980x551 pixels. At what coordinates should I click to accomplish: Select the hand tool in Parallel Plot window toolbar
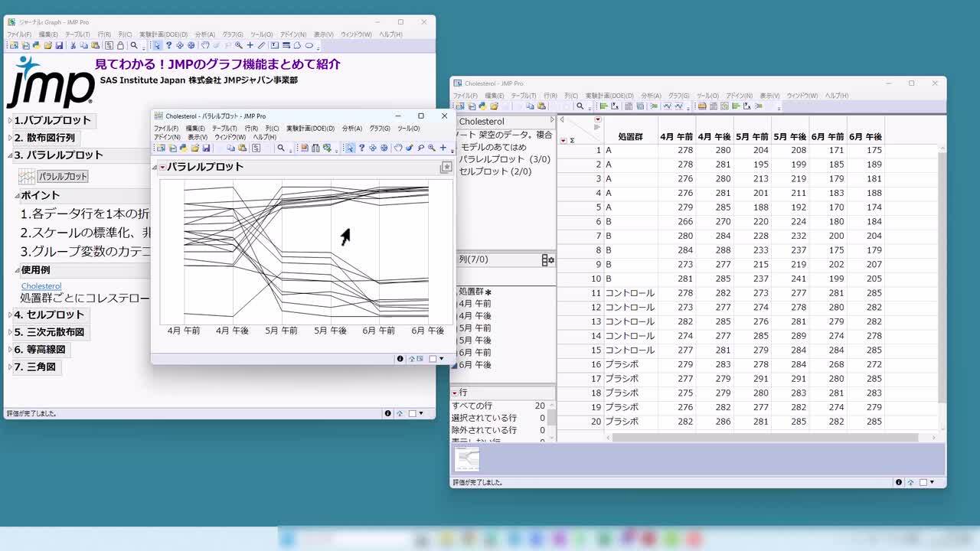point(398,148)
